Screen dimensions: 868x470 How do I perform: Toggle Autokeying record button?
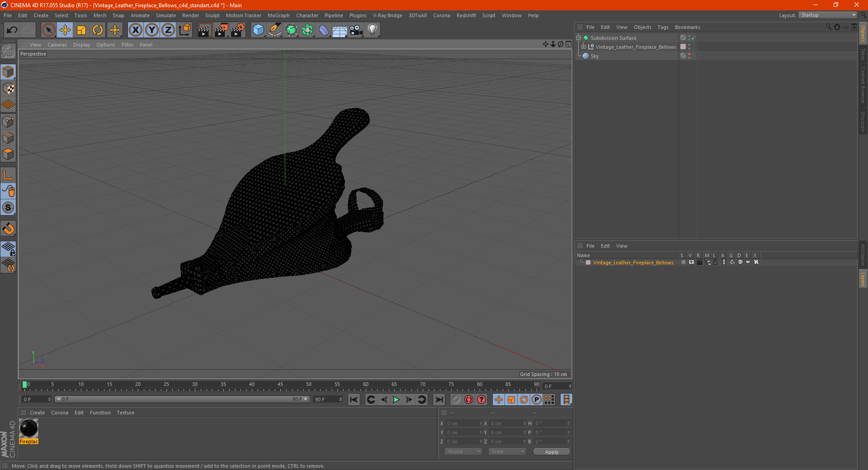469,399
